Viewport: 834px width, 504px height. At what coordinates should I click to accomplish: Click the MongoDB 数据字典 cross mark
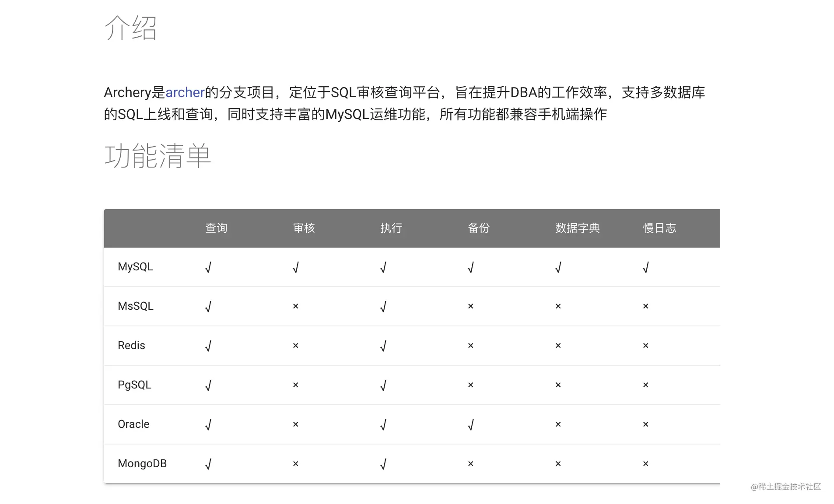click(558, 464)
